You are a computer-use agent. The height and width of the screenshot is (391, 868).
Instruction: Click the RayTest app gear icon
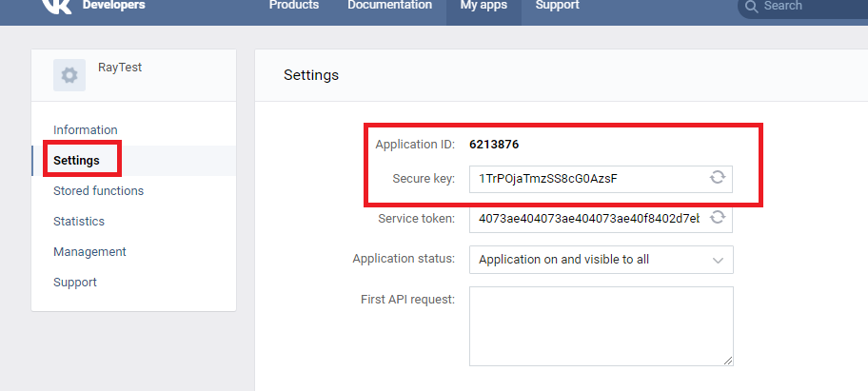pyautogui.click(x=69, y=75)
